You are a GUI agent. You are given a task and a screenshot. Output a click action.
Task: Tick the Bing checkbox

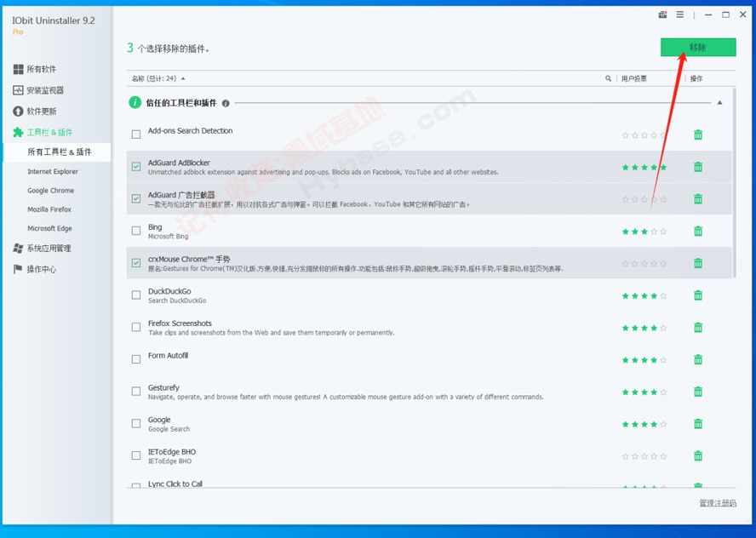pos(136,231)
